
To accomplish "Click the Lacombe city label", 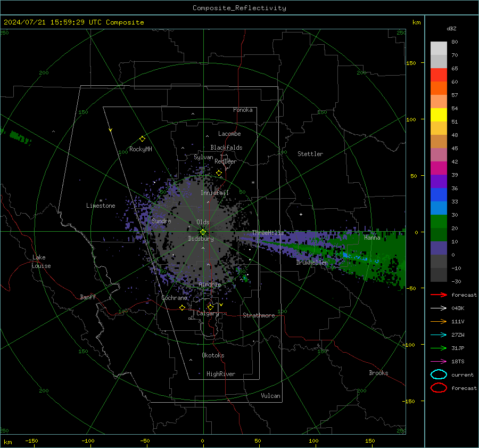I will coord(229,134).
